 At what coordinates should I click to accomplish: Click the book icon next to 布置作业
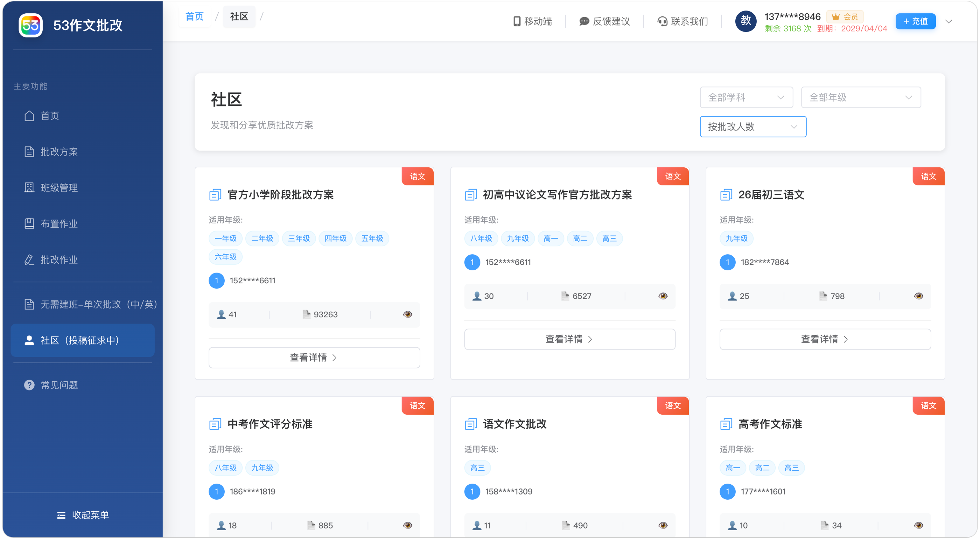(29, 224)
